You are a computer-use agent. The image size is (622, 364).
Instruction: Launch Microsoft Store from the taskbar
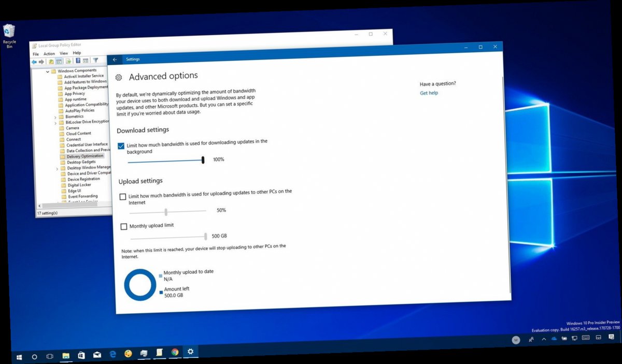pyautogui.click(x=81, y=355)
